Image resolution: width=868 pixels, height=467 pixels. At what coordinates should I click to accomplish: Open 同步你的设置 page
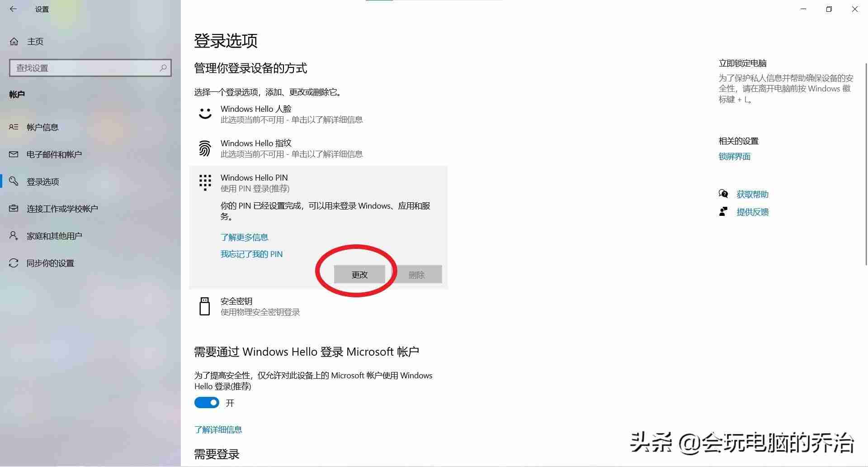point(50,263)
